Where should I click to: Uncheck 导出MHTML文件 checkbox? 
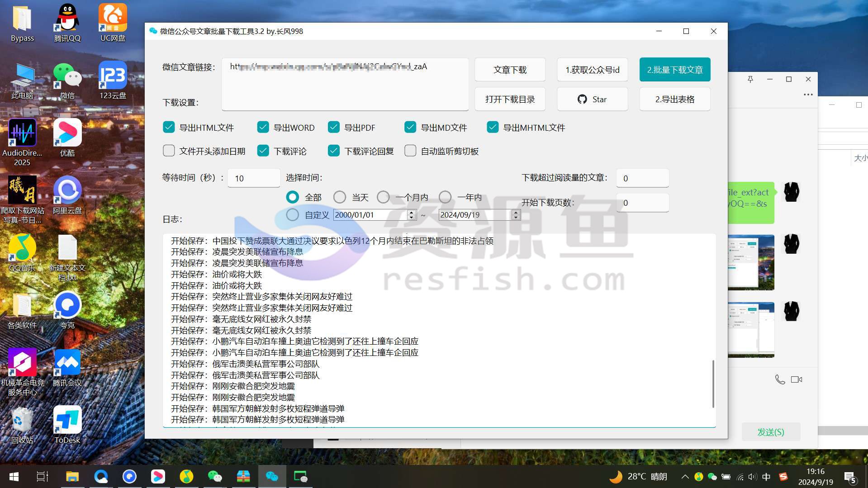tap(493, 128)
